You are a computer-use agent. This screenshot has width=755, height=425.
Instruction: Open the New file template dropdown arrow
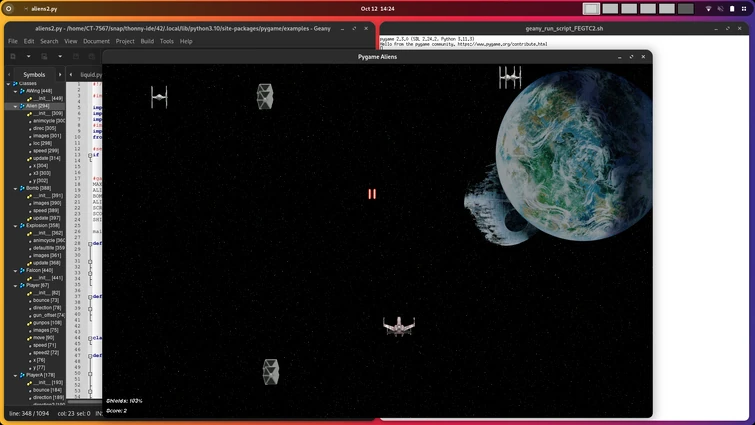point(28,56)
